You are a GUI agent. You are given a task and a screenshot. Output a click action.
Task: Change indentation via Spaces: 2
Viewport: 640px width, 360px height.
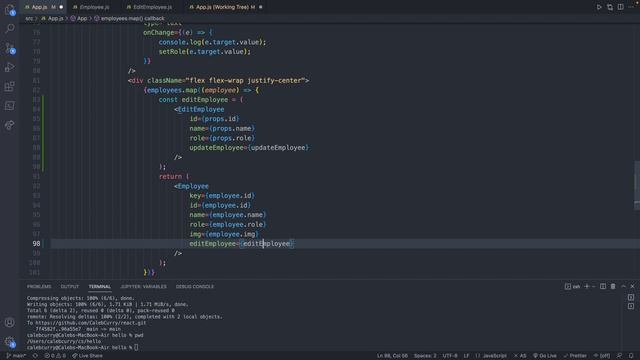425,356
